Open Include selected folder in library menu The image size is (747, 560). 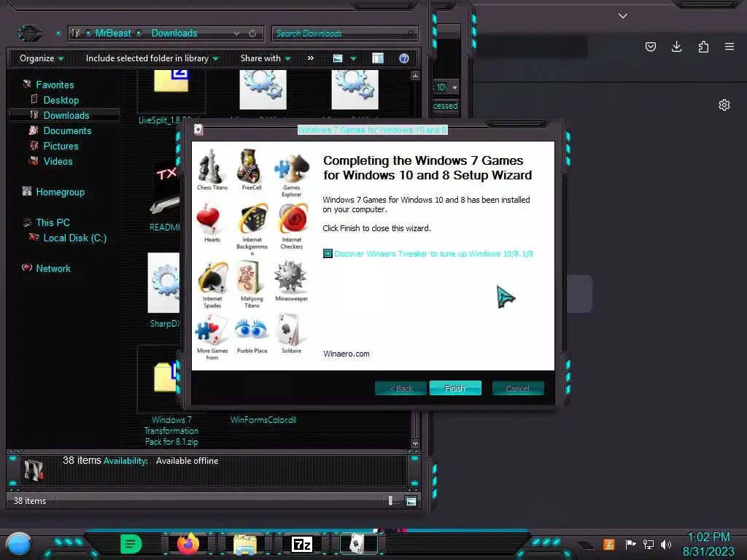(x=152, y=58)
